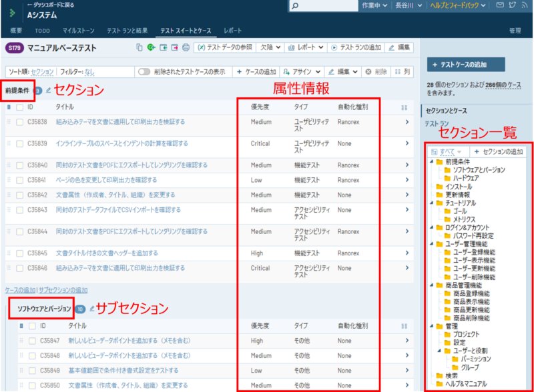Click the ダッシュボードに戻る link
The height and width of the screenshot is (392, 534).
click(x=51, y=5)
